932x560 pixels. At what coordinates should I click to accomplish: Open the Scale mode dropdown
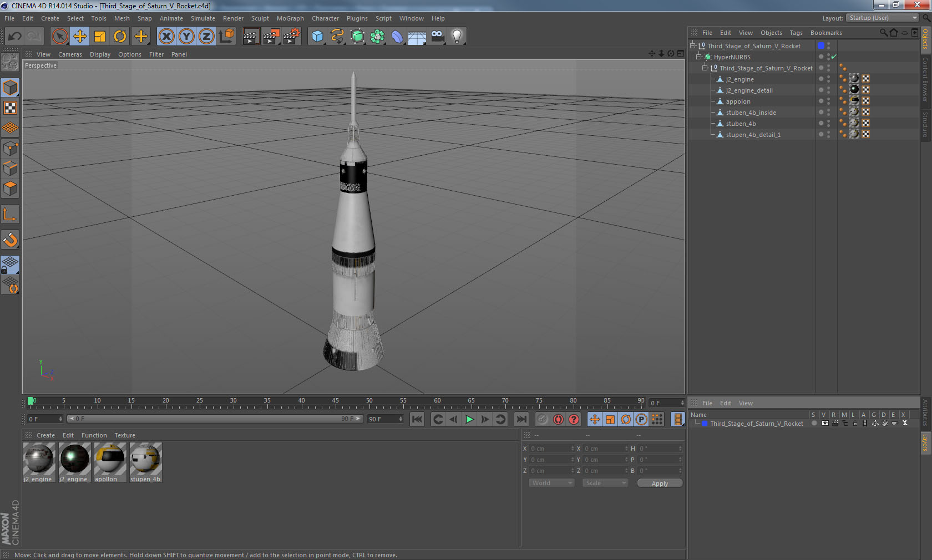click(605, 483)
